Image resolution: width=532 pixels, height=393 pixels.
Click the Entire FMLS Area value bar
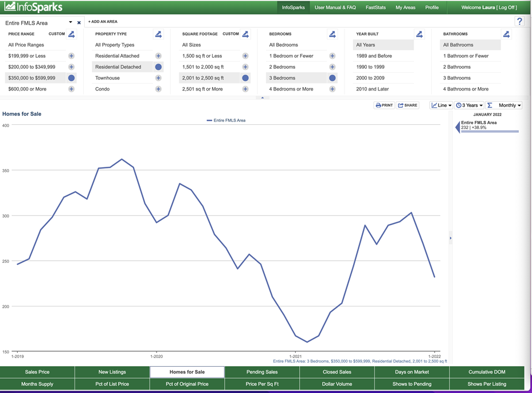tap(490, 132)
